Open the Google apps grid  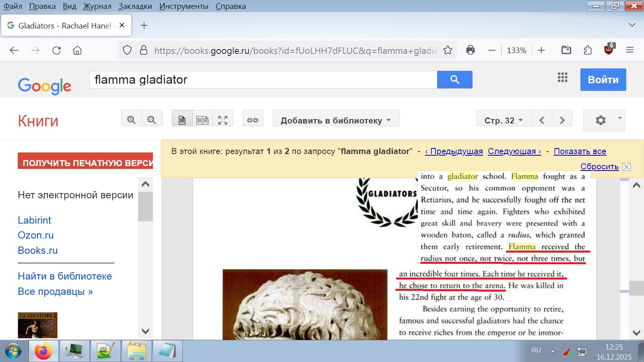pos(562,78)
